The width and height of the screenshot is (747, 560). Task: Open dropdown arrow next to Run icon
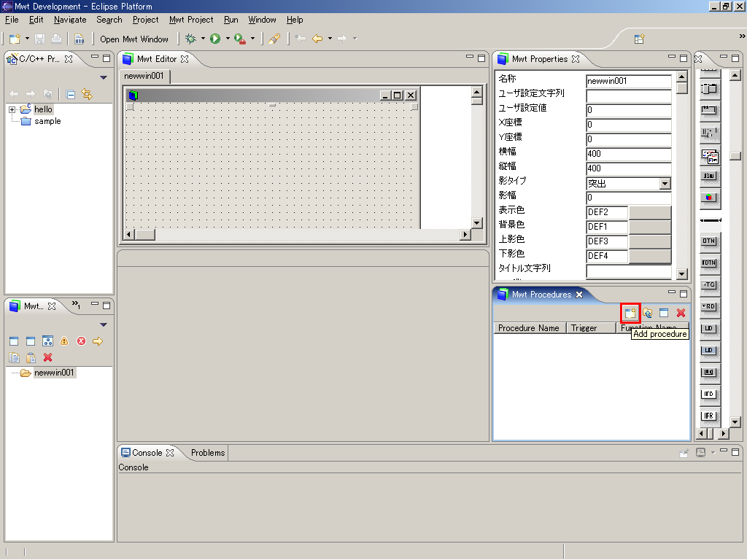[x=228, y=39]
